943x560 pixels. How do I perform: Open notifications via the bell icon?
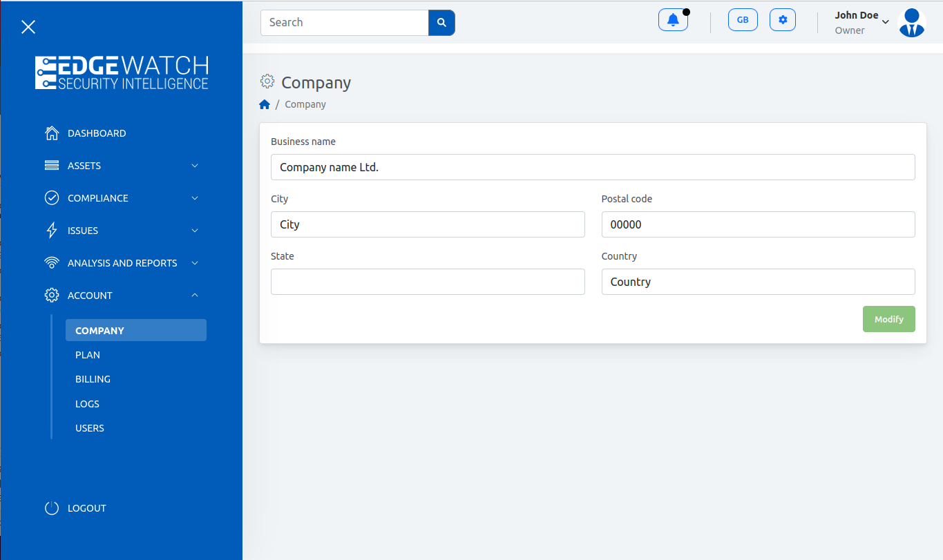coord(673,20)
